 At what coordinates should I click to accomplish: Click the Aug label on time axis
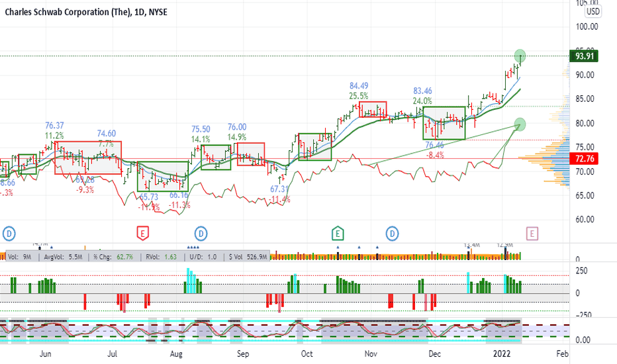pos(176,354)
